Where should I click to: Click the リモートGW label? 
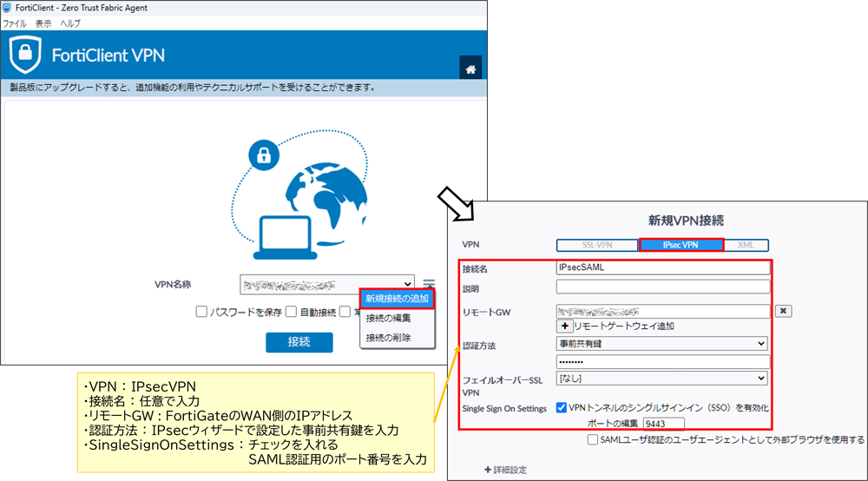coord(487,313)
